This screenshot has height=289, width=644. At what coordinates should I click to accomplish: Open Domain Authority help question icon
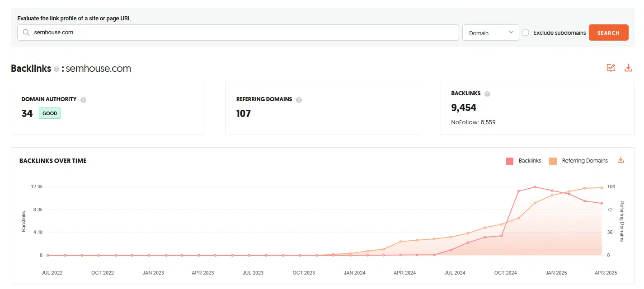click(x=83, y=100)
